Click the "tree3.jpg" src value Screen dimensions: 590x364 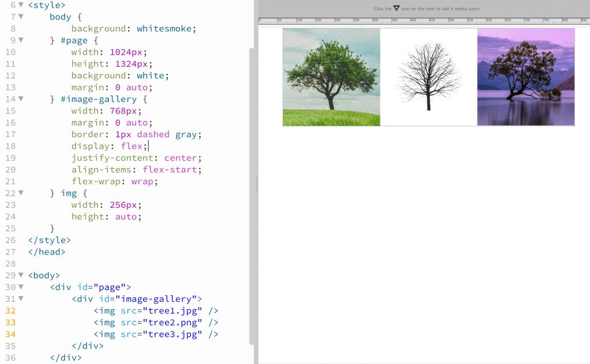pos(172,334)
